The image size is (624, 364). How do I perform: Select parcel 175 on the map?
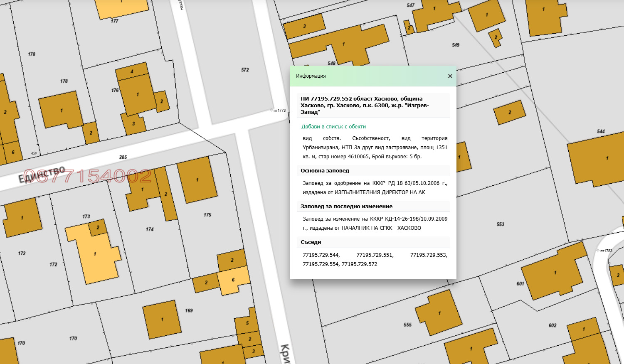207,215
